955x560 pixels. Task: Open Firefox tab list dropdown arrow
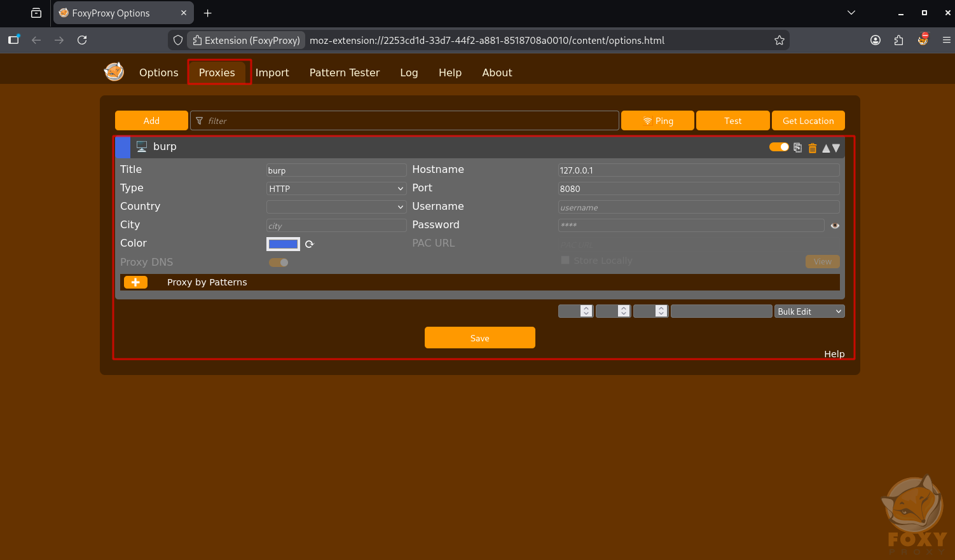click(851, 13)
